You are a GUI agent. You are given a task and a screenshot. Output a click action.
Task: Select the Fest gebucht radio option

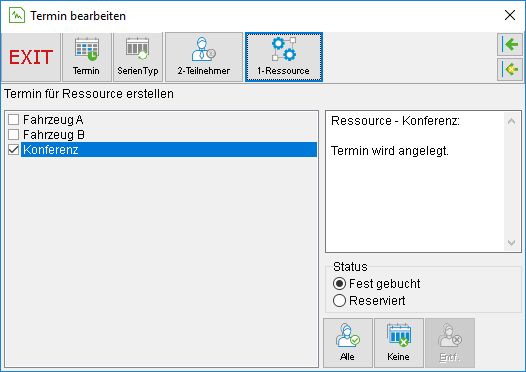point(339,284)
